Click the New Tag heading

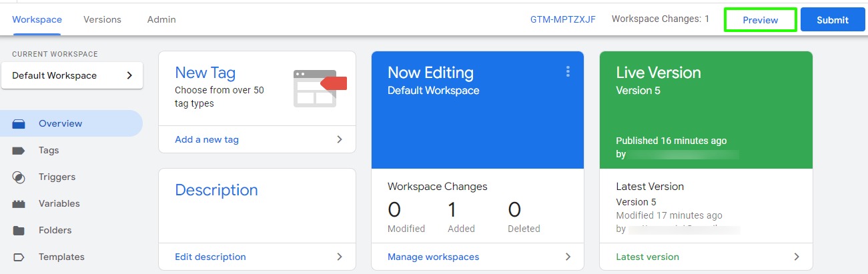[x=205, y=73]
